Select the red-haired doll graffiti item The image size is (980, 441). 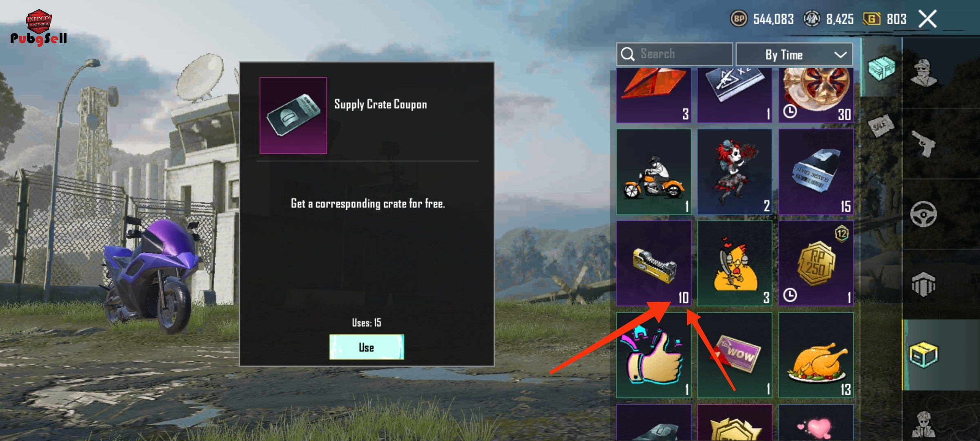735,172
